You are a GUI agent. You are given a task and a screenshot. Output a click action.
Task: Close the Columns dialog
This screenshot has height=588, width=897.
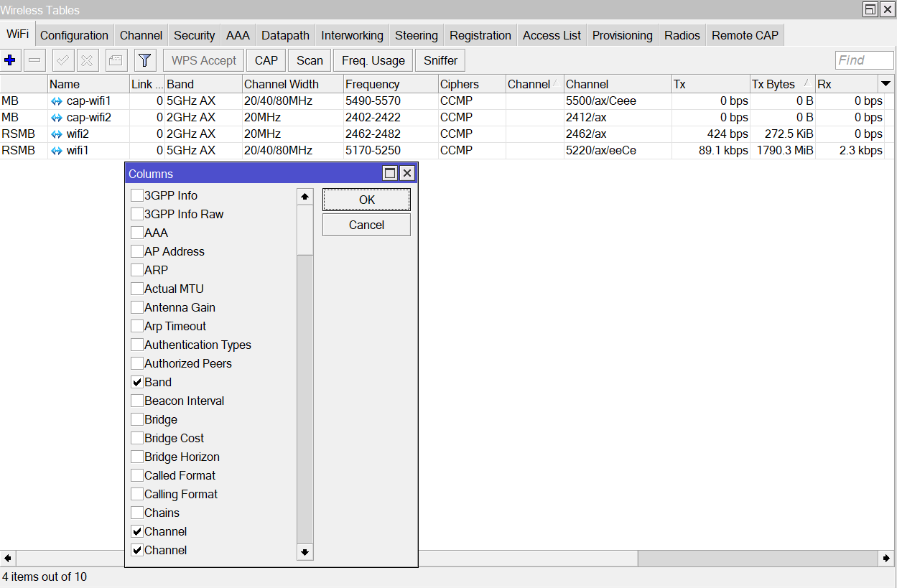point(406,173)
